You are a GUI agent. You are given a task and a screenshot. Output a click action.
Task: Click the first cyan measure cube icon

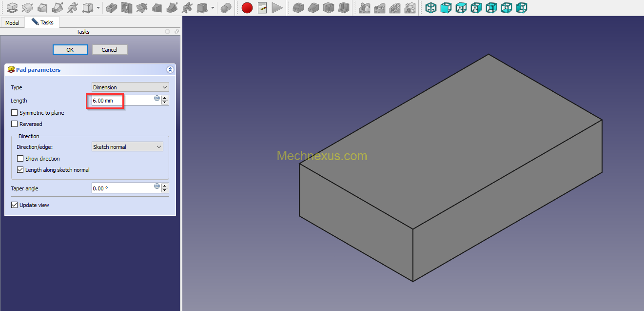tap(431, 8)
